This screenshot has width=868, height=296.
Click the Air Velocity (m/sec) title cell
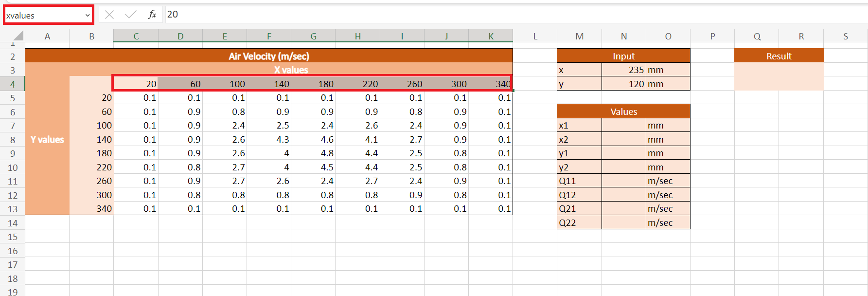[268, 56]
